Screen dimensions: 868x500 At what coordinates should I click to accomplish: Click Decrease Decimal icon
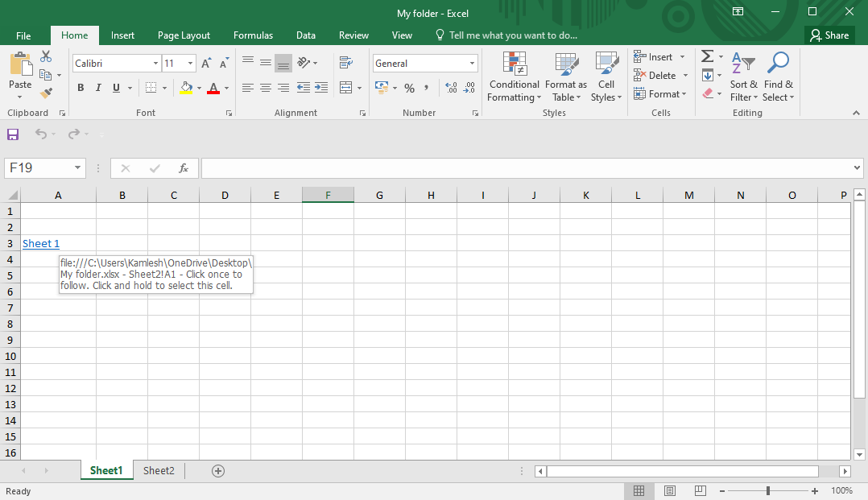[x=469, y=88]
